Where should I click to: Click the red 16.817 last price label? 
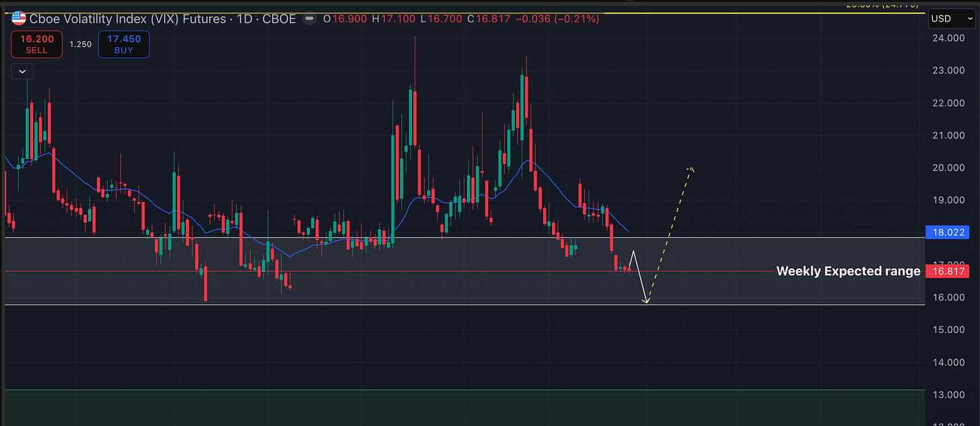(x=947, y=271)
